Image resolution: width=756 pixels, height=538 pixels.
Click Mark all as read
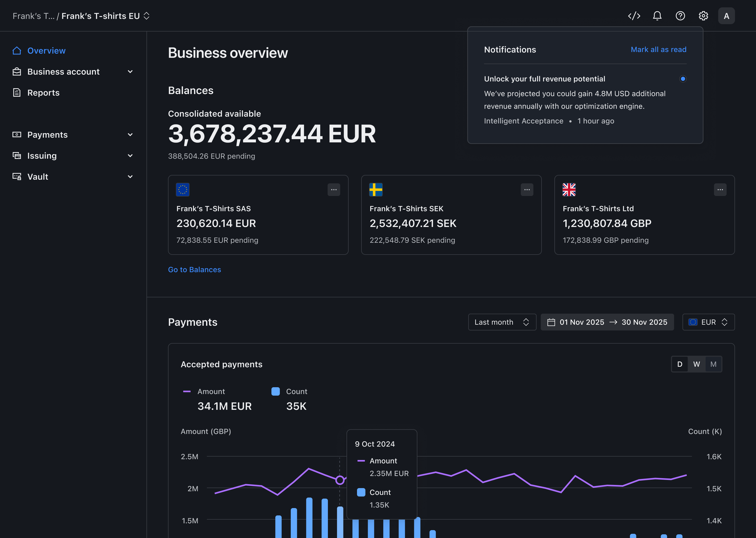pos(658,49)
